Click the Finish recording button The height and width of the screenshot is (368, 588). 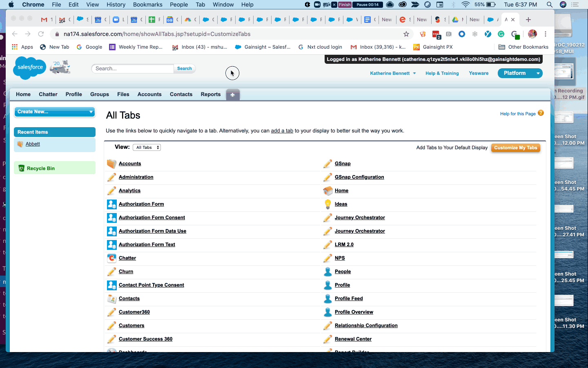(x=345, y=4)
